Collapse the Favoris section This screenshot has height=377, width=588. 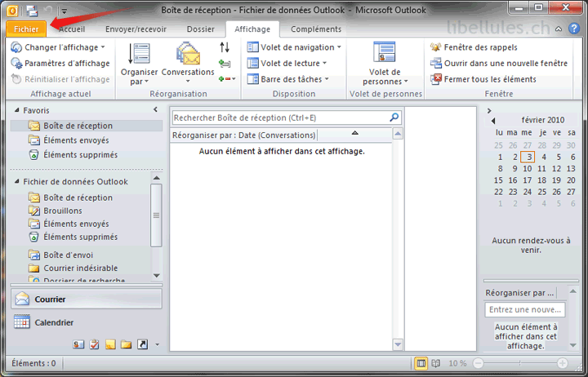tap(16, 110)
